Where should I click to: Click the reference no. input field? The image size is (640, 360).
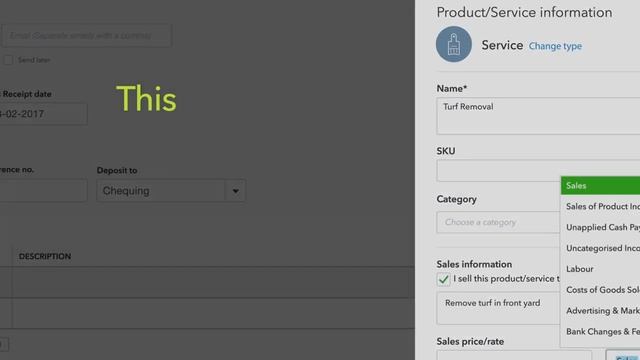coord(43,191)
